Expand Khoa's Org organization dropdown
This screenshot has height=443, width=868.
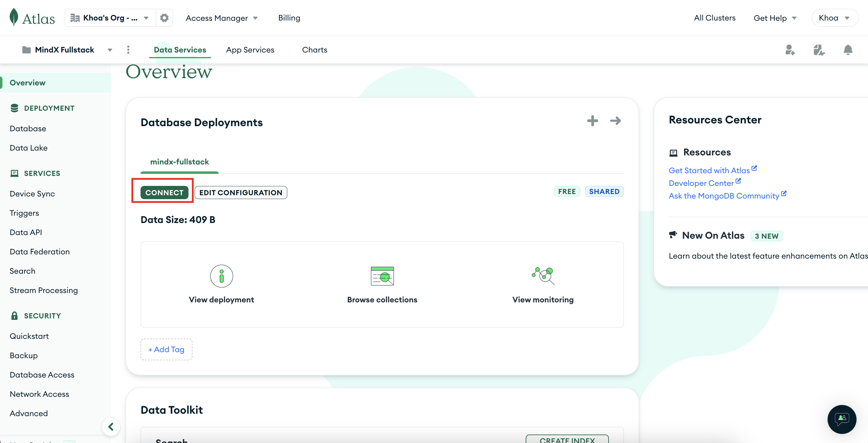110,18
